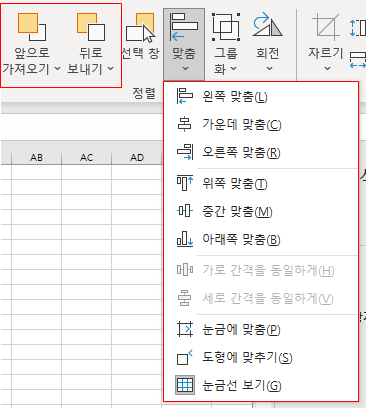The image size is (366, 408).
Task: Click the 그룹화 (Group) icon
Action: coord(226,27)
